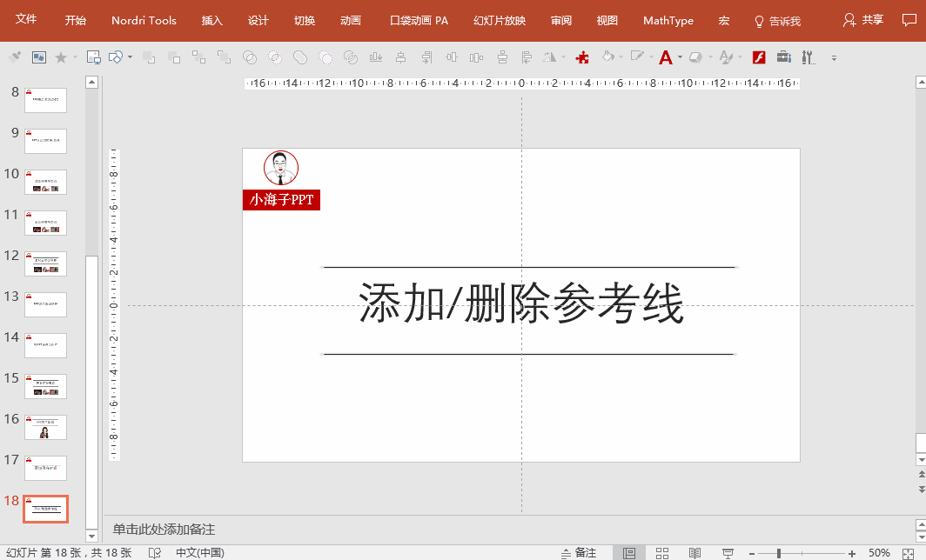Open the Shapes dropdown arrow

click(130, 57)
